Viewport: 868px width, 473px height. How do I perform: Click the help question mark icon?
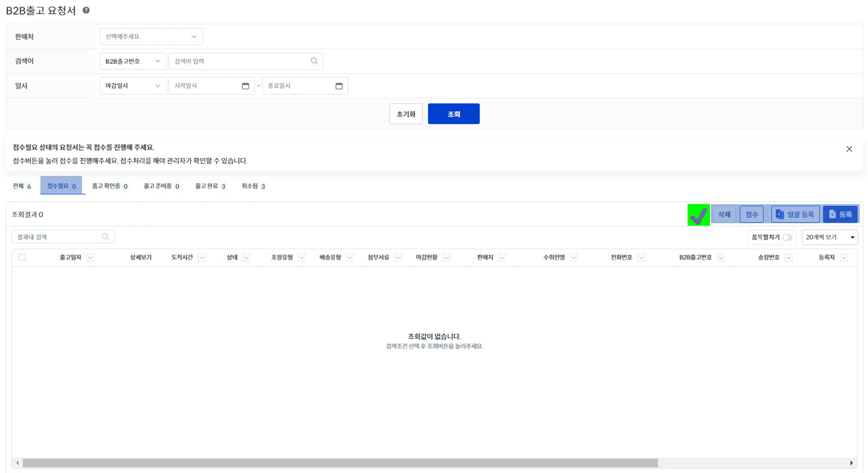[86, 10]
